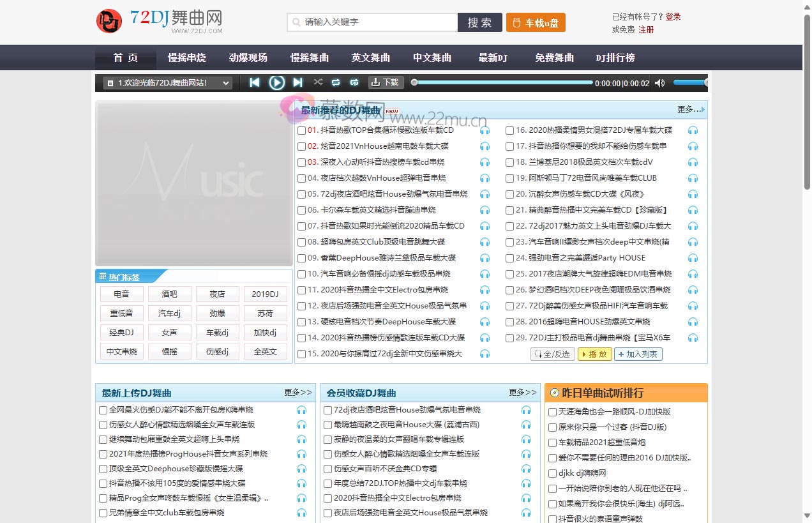The width and height of the screenshot is (812, 523).
Task: Click the 登录 login link
Action: tap(673, 17)
